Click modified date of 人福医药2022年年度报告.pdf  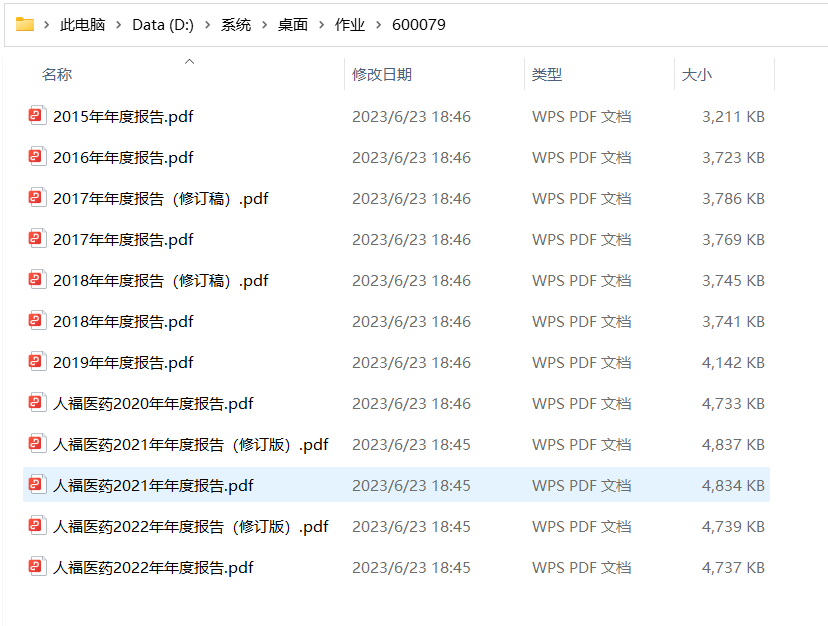point(411,567)
